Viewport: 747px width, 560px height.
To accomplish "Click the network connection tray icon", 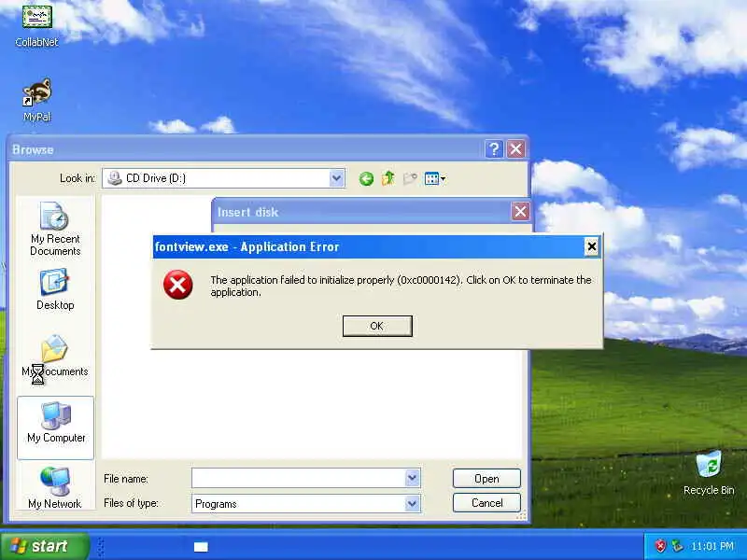I will tap(677, 546).
